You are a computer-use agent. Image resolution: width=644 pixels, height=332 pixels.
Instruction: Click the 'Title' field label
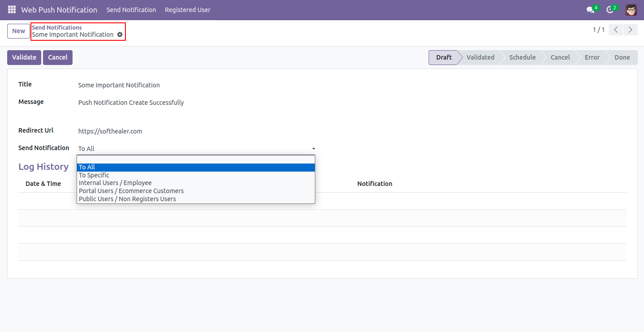click(x=25, y=84)
